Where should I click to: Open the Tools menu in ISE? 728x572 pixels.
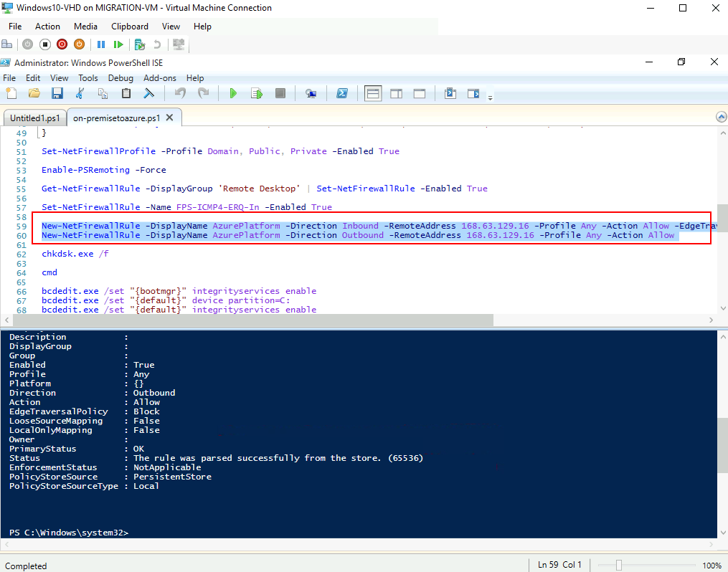click(x=88, y=78)
